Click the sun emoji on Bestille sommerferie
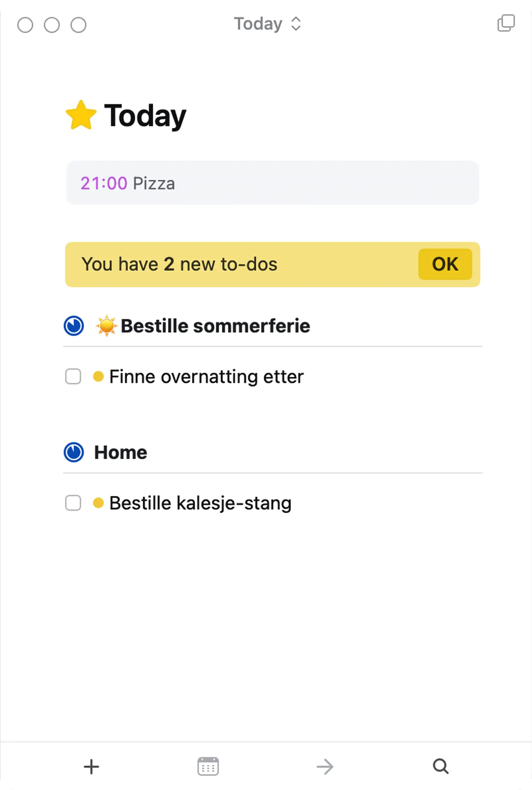Viewport: 532px width, 790px height. point(107,325)
